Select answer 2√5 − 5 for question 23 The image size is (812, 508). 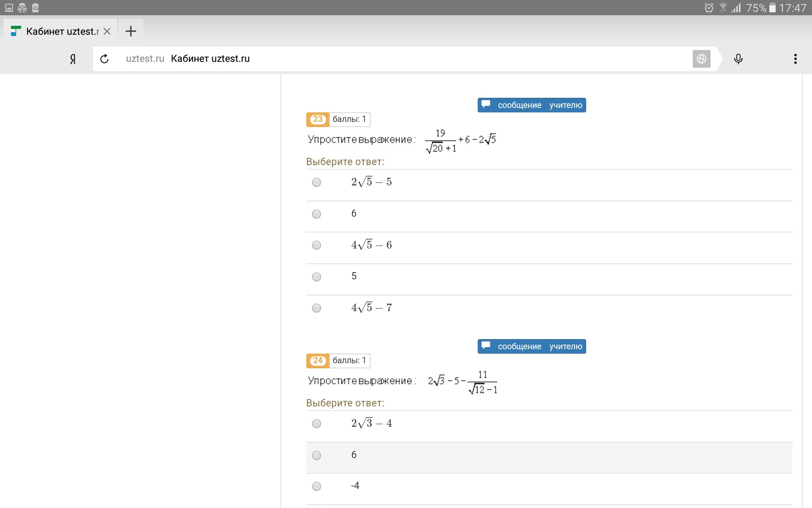pos(316,182)
